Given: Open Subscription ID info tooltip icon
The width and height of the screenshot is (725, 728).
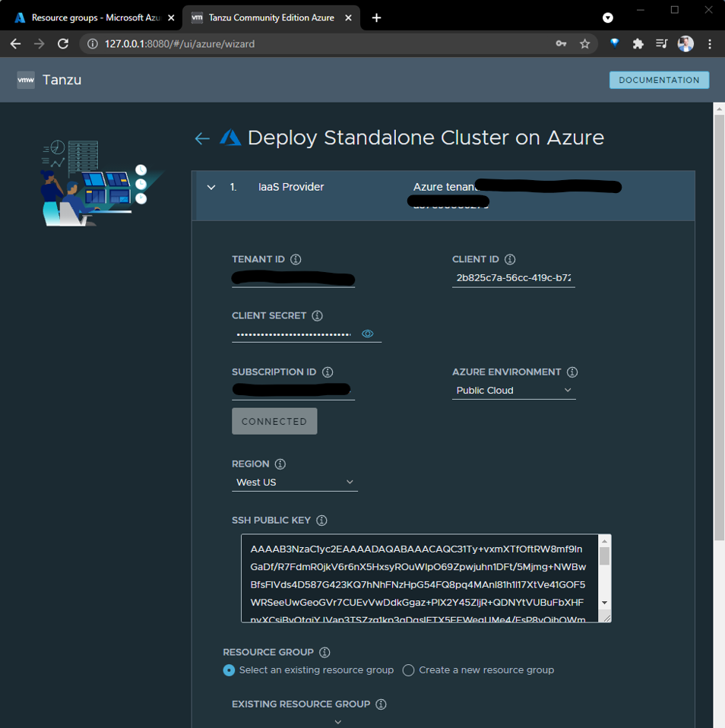Looking at the screenshot, I should click(328, 372).
